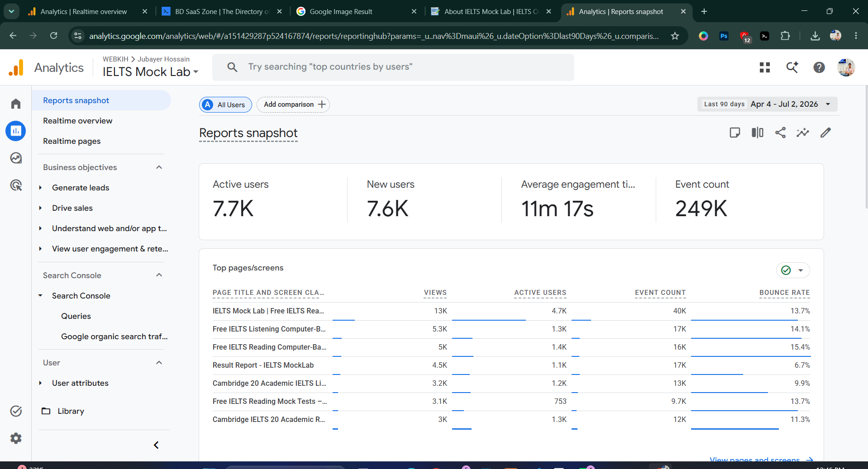The height and width of the screenshot is (469, 868).
Task: Open the Insights trend line icon
Action: point(803,133)
